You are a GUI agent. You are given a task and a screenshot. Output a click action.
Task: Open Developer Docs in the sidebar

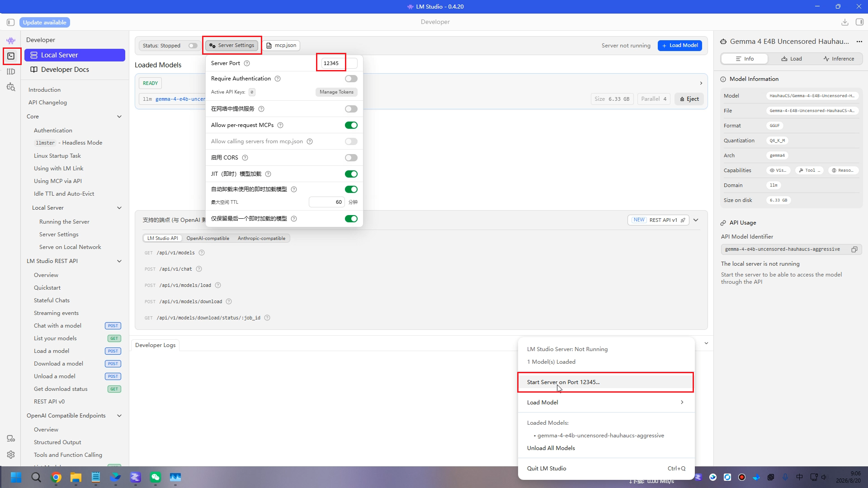75,70
